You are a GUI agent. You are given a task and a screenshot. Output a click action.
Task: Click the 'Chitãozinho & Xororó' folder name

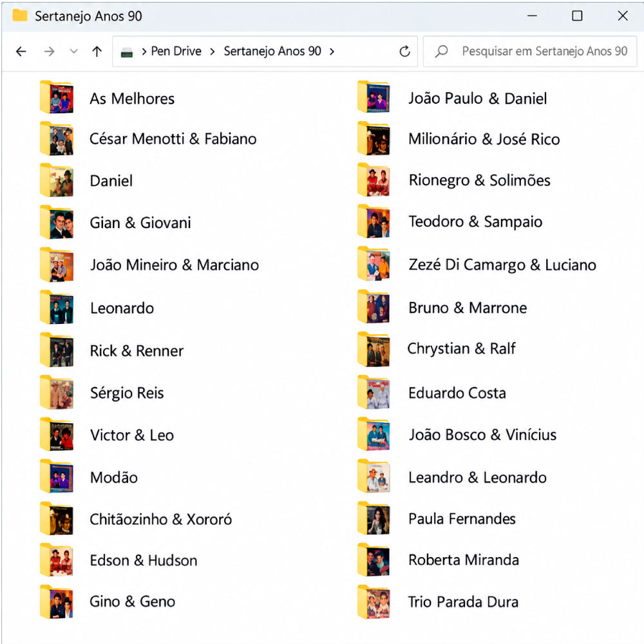161,520
